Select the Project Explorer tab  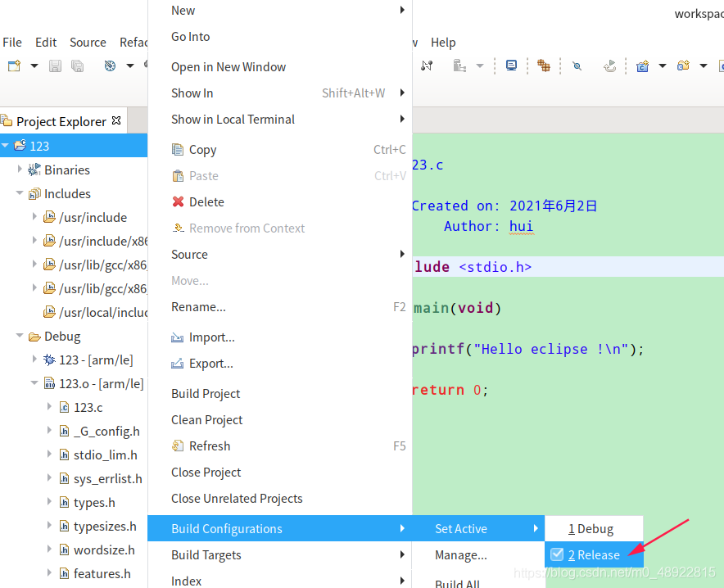[x=61, y=121]
